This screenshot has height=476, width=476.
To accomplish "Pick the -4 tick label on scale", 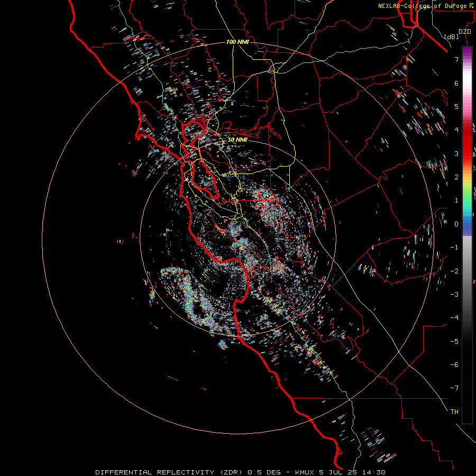I will (454, 318).
